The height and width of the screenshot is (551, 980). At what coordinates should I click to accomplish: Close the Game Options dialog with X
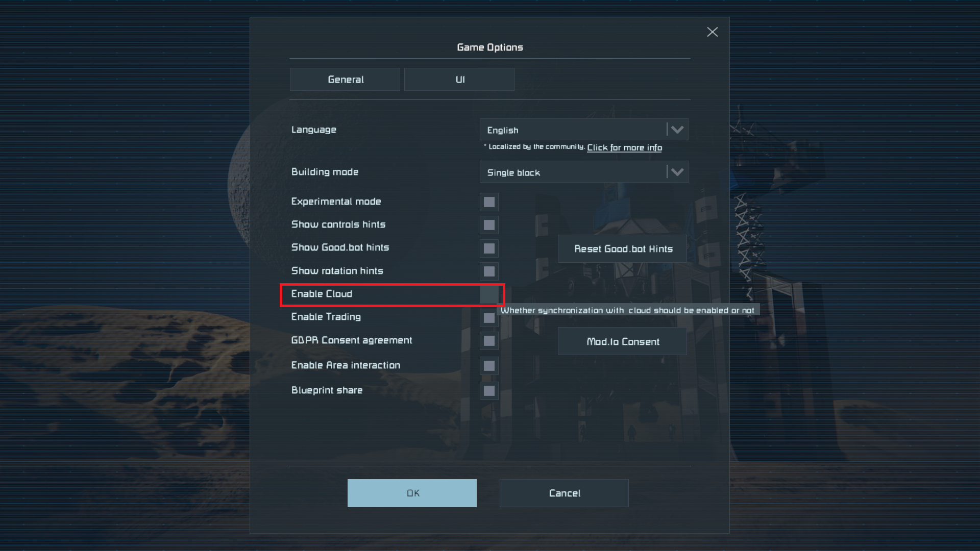click(712, 32)
